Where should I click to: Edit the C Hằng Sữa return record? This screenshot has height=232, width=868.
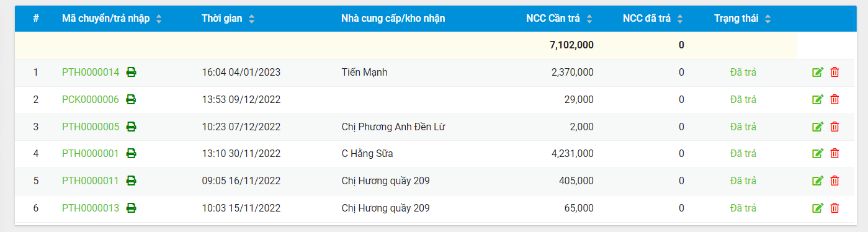click(x=818, y=154)
